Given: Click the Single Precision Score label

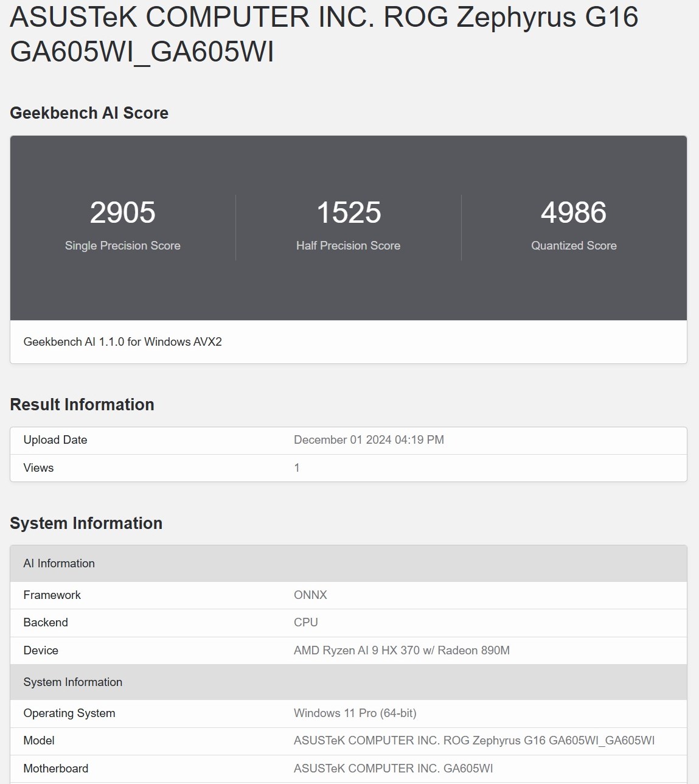Looking at the screenshot, I should pyautogui.click(x=123, y=245).
